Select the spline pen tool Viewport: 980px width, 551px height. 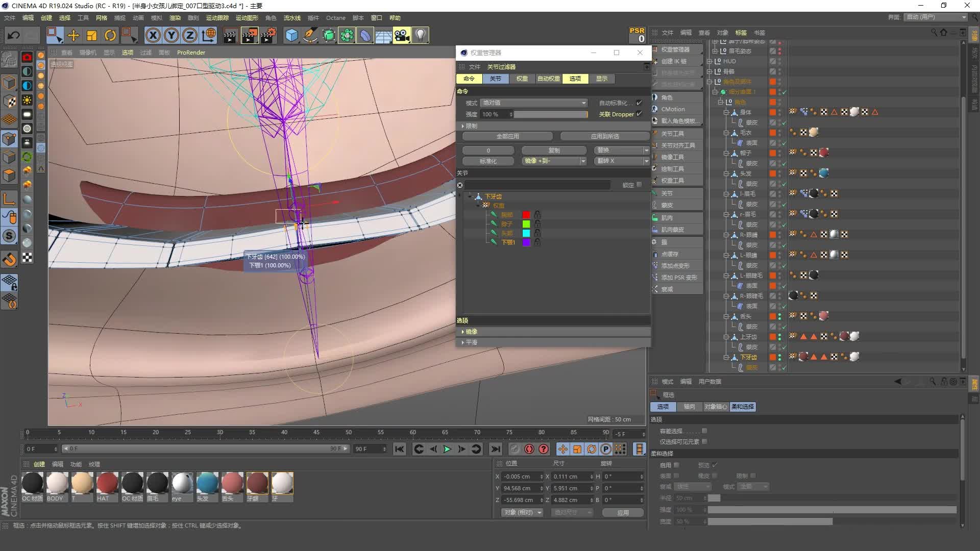(310, 35)
